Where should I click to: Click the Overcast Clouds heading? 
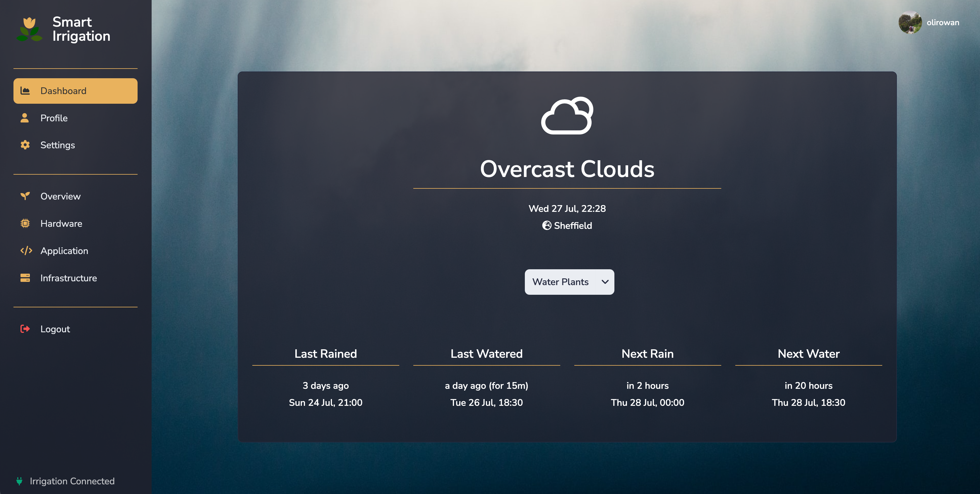tap(567, 169)
